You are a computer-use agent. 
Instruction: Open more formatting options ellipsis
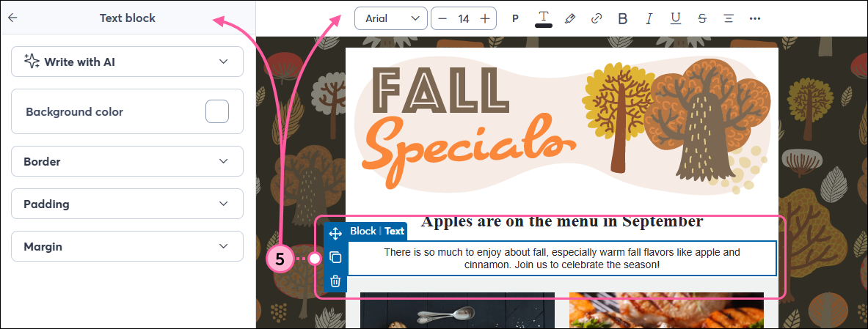click(755, 19)
